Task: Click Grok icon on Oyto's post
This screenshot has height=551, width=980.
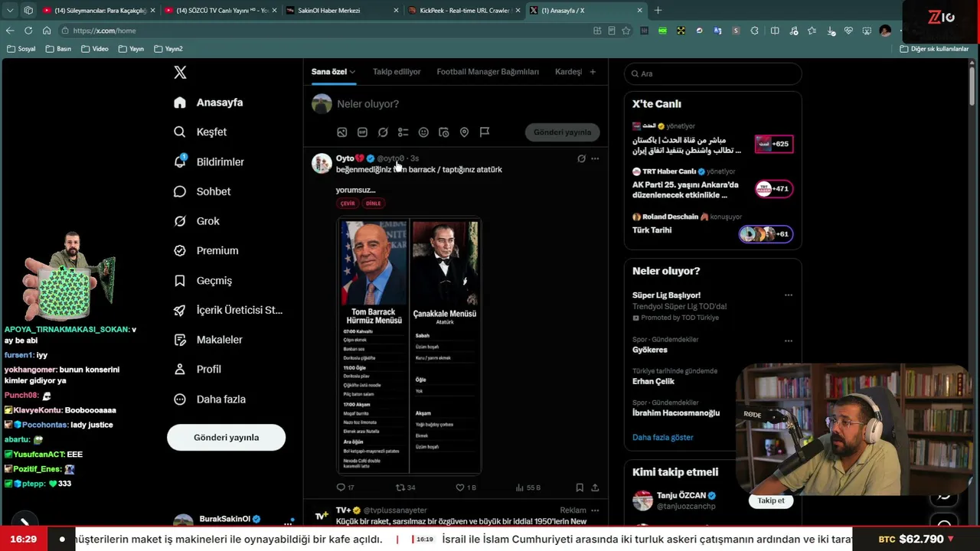Action: point(581,158)
